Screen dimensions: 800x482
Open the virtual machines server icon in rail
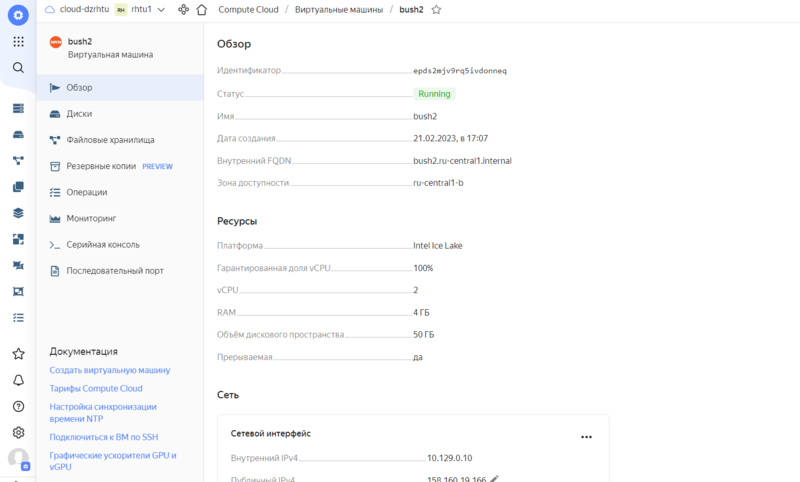[18, 108]
